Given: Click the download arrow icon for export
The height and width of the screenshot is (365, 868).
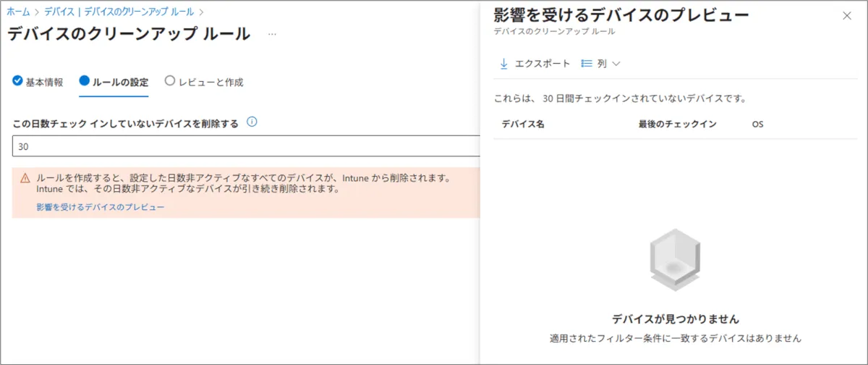Looking at the screenshot, I should click(504, 64).
